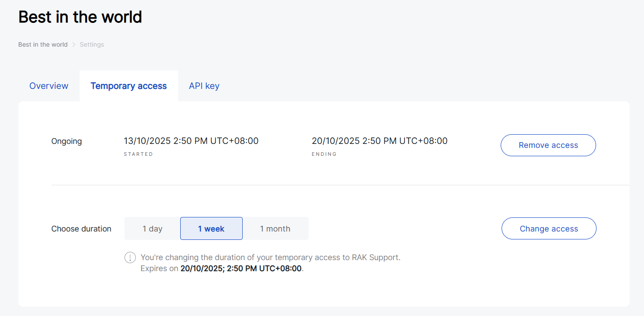Click the Ongoing status label
The image size is (644, 316).
(67, 141)
